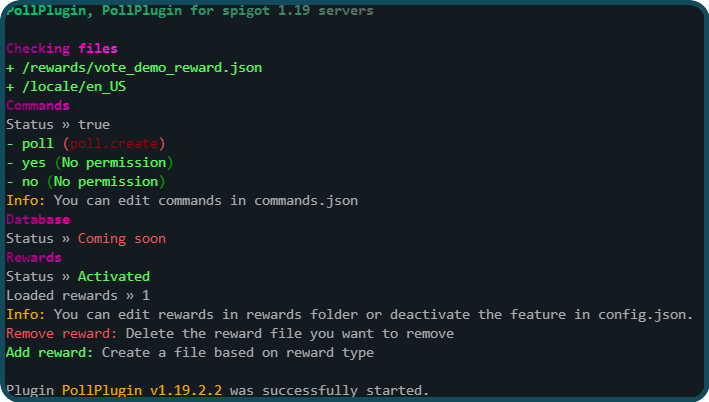Click the green 'Activated' status text
The height and width of the screenshot is (402, 709).
(113, 276)
